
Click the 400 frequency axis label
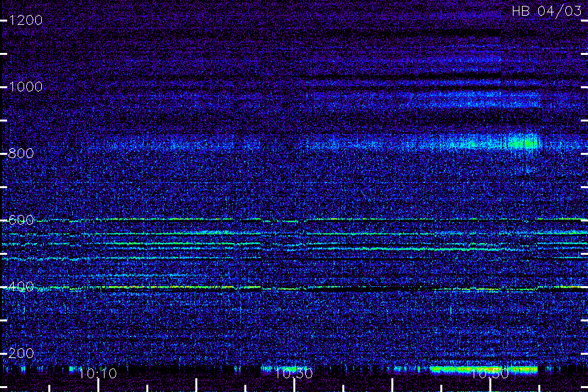21,287
